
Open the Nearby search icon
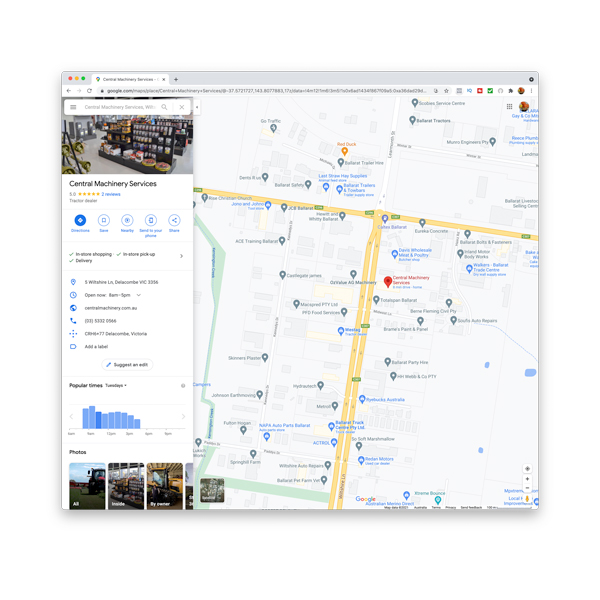pyautogui.click(x=127, y=220)
